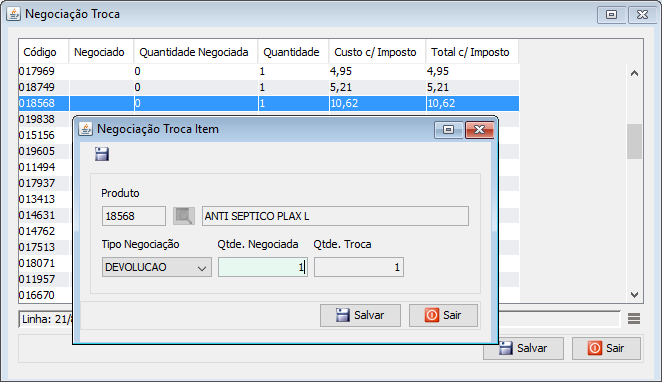This screenshot has height=382, width=662.
Task: Click total cell 5,21 in Total c/ Imposto column
Action: point(472,87)
